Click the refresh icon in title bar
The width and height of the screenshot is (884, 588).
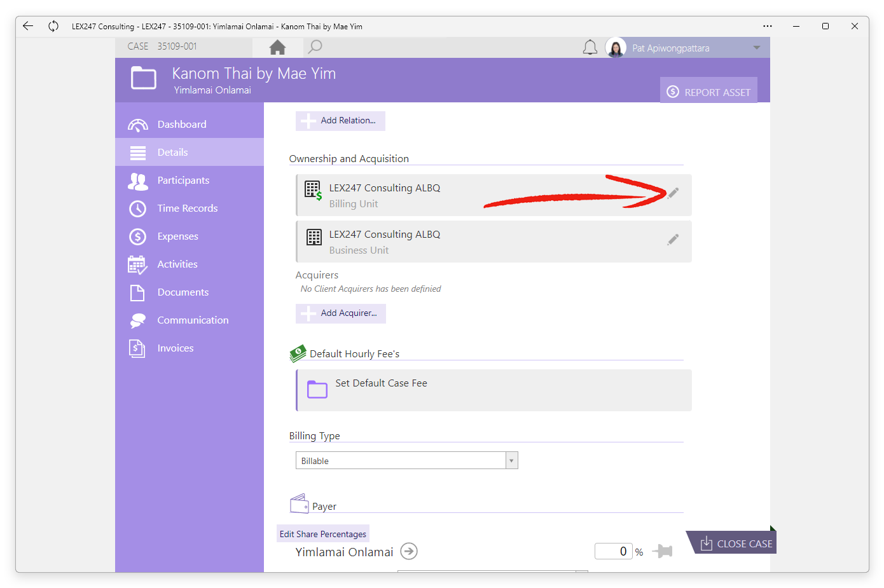coord(53,26)
